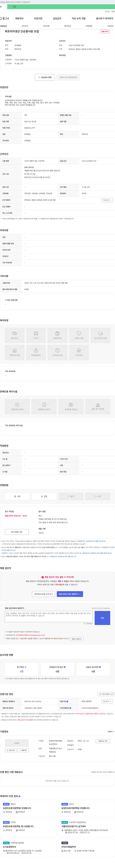
Task: Click the info icon beside 빅데이터 추천 정보
Action: tap(20, 796)
